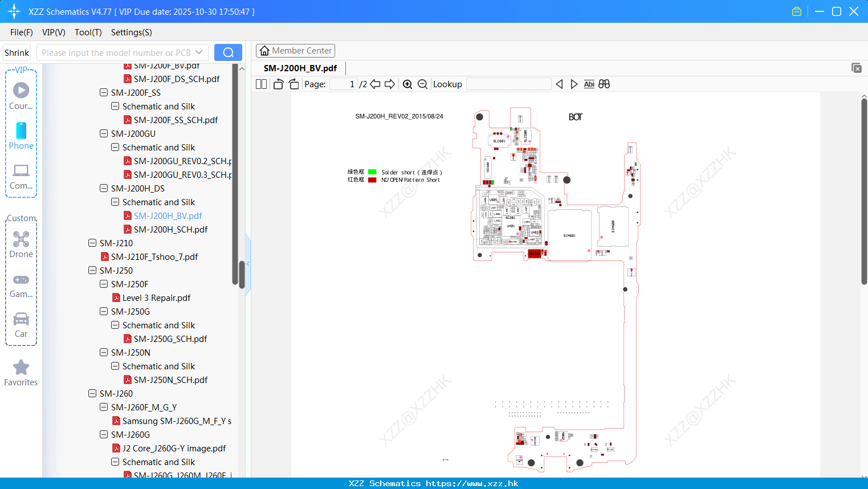This screenshot has height=489, width=868.
Task: Click the red NC/OPEN legend swatch
Action: point(372,180)
